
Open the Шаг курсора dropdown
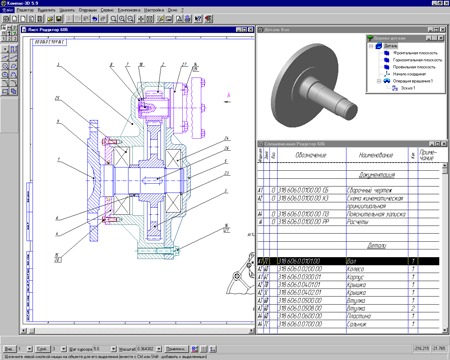(113, 349)
